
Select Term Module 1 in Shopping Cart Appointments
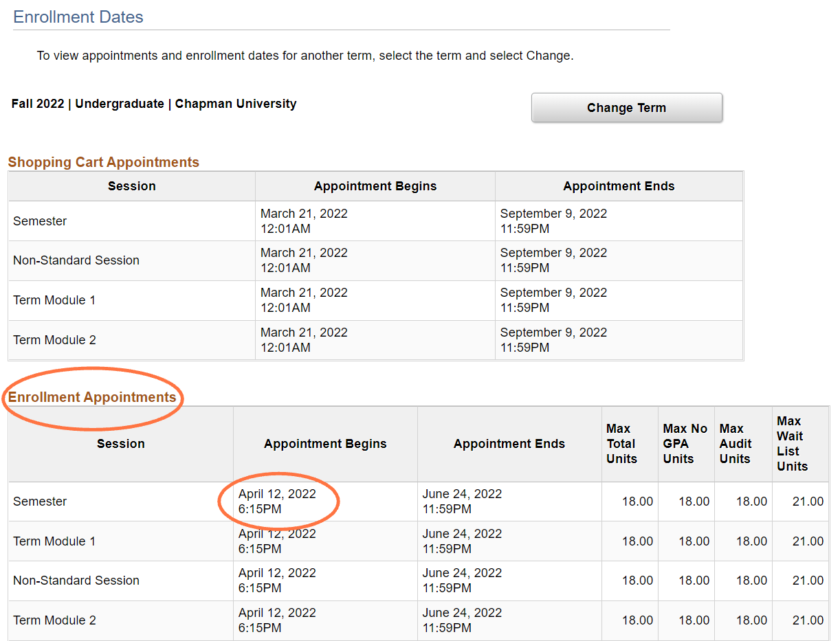tap(54, 300)
